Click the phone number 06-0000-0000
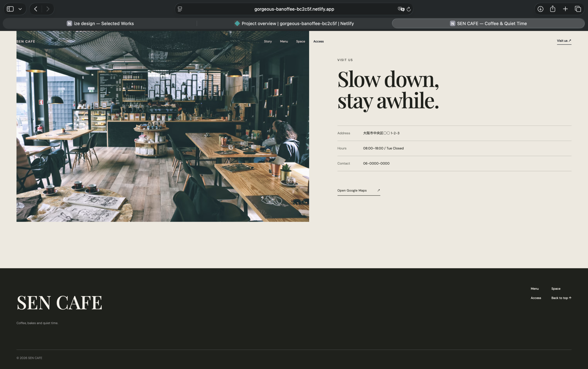This screenshot has height=369, width=588. pyautogui.click(x=376, y=163)
